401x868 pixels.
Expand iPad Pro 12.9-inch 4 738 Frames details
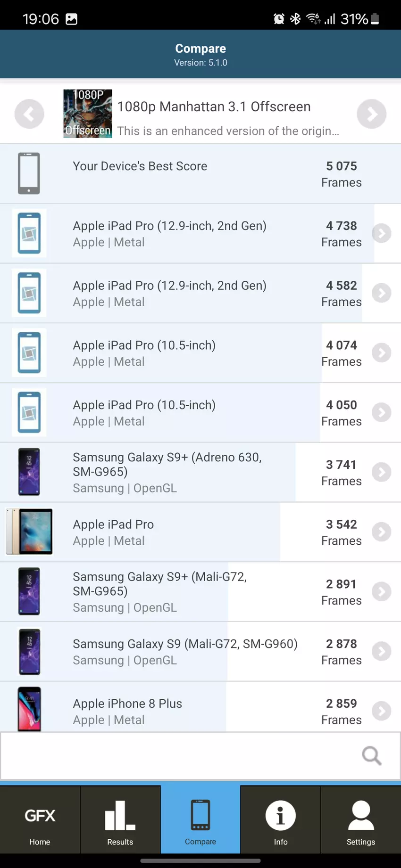(381, 233)
